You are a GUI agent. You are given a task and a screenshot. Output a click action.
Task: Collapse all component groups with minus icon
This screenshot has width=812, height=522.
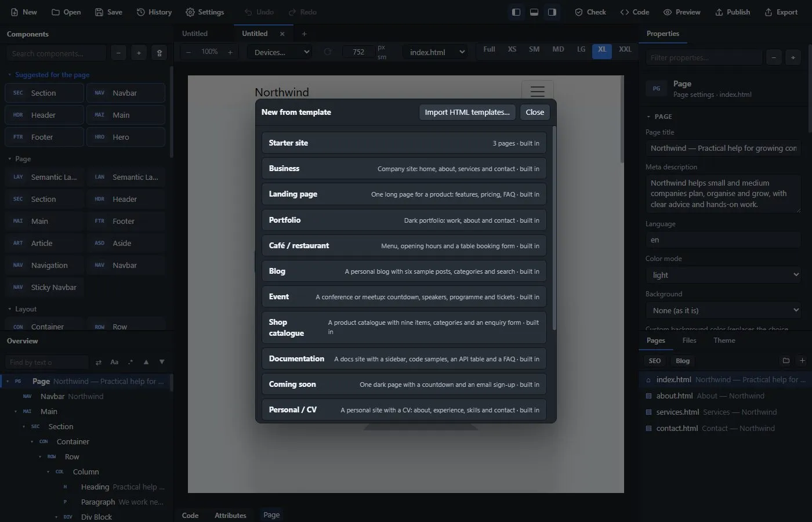click(x=118, y=53)
